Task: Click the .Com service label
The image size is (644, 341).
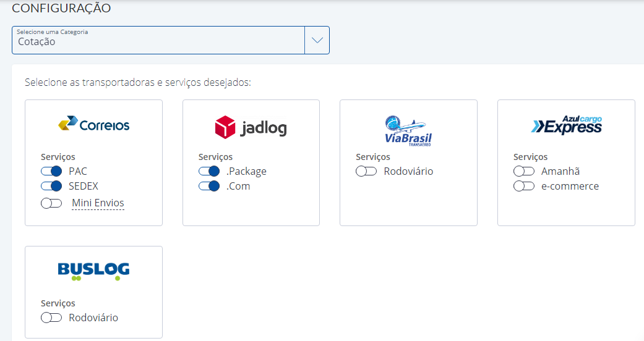Action: tap(238, 187)
